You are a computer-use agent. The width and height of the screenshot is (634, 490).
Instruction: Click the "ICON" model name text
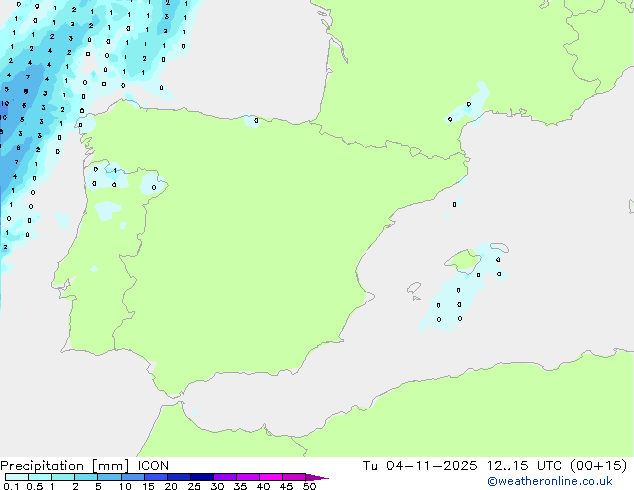tap(153, 466)
